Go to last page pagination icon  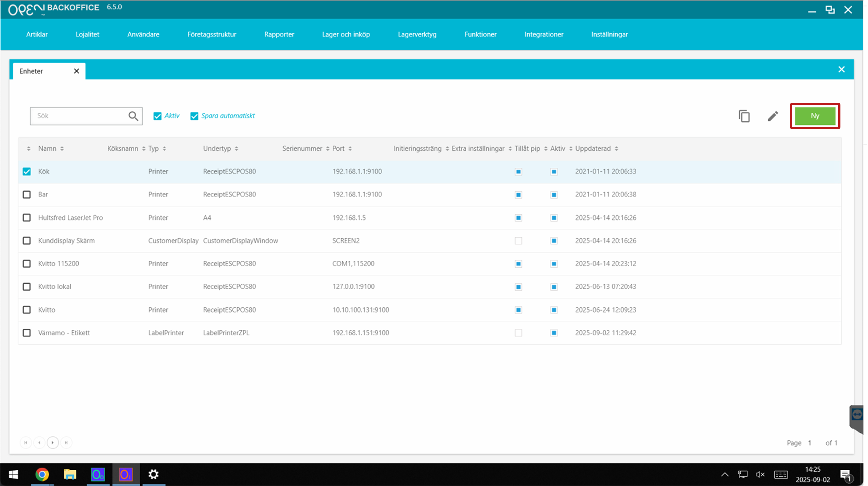(66, 443)
